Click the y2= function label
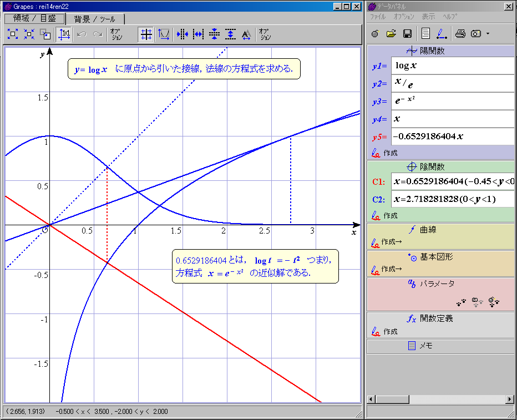The width and height of the screenshot is (517, 420). coord(379,84)
